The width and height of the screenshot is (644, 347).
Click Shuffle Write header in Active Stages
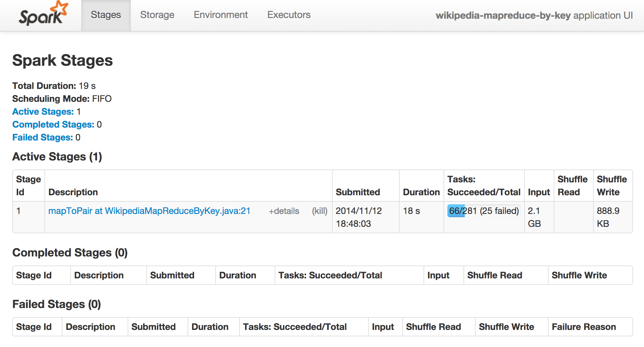tap(612, 186)
